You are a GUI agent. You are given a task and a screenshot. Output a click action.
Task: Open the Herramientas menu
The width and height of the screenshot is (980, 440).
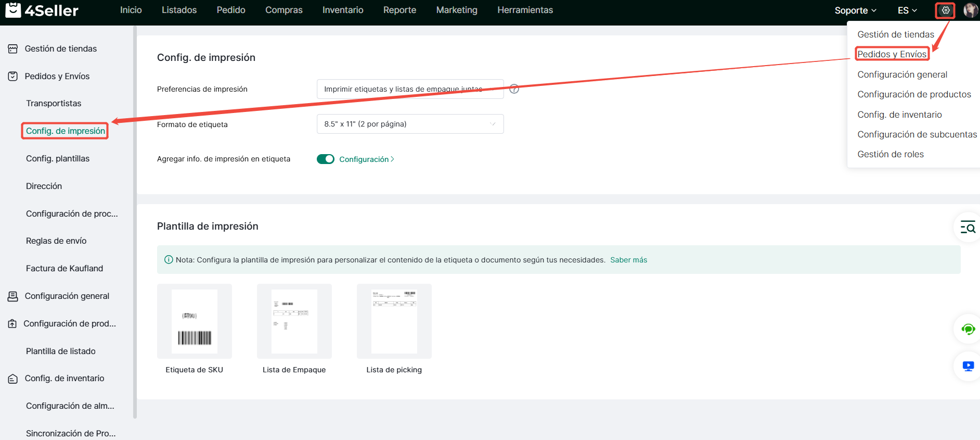pos(525,10)
